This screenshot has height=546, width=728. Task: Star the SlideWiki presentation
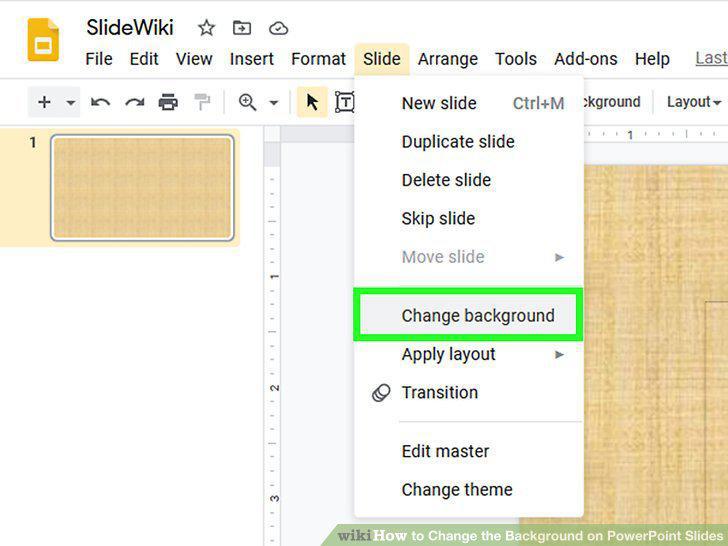(x=206, y=28)
